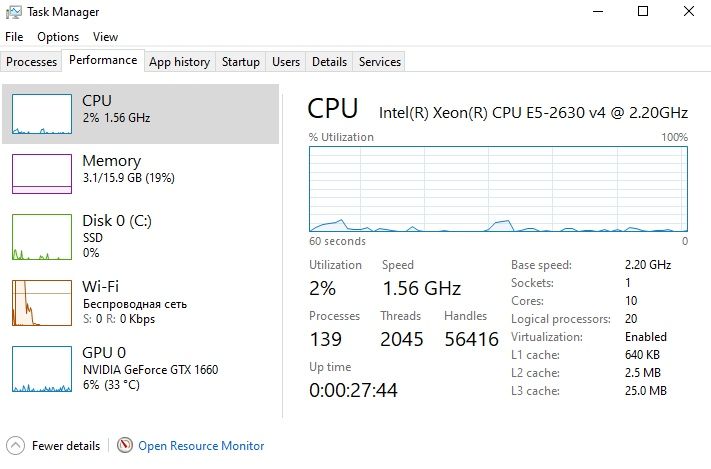711x469 pixels.
Task: Select the CPU mini graph thumbnail
Action: 42,114
